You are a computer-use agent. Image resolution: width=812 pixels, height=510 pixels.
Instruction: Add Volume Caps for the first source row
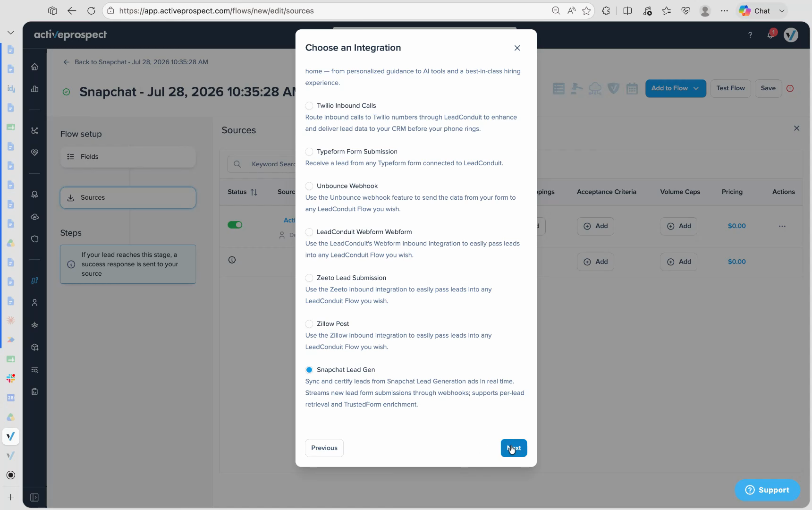tap(678, 226)
